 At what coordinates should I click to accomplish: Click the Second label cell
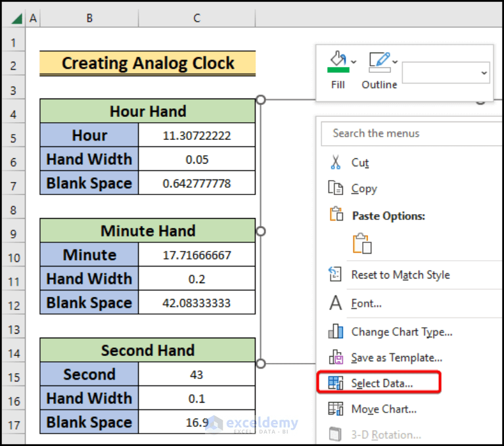pyautogui.click(x=89, y=374)
